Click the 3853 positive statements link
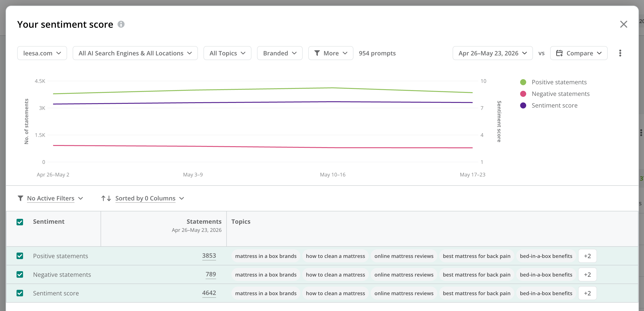Screen dimensions: 644x311 click(x=209, y=256)
